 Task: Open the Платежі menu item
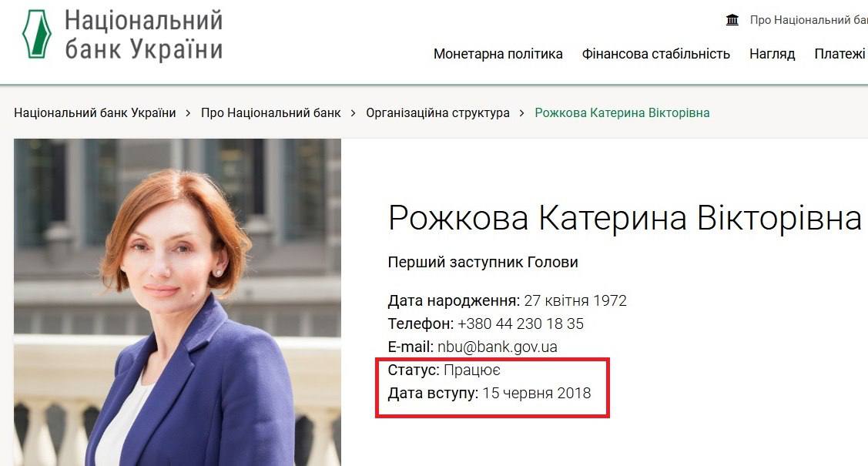(840, 54)
